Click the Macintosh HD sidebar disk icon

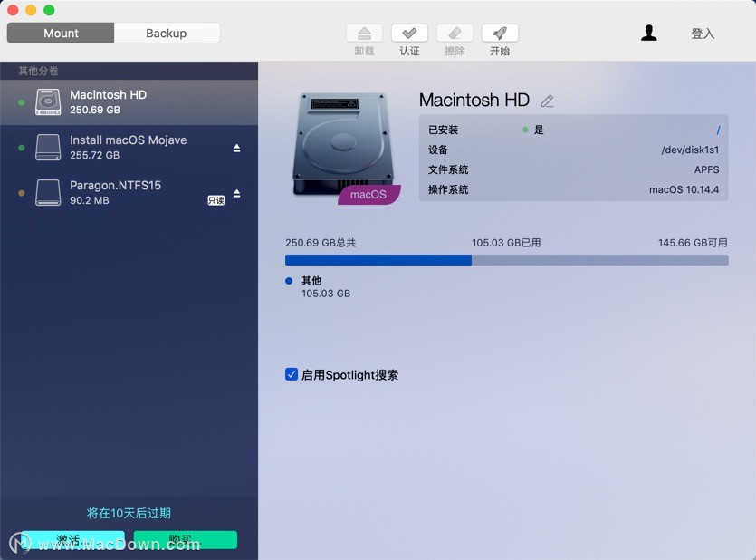48,102
